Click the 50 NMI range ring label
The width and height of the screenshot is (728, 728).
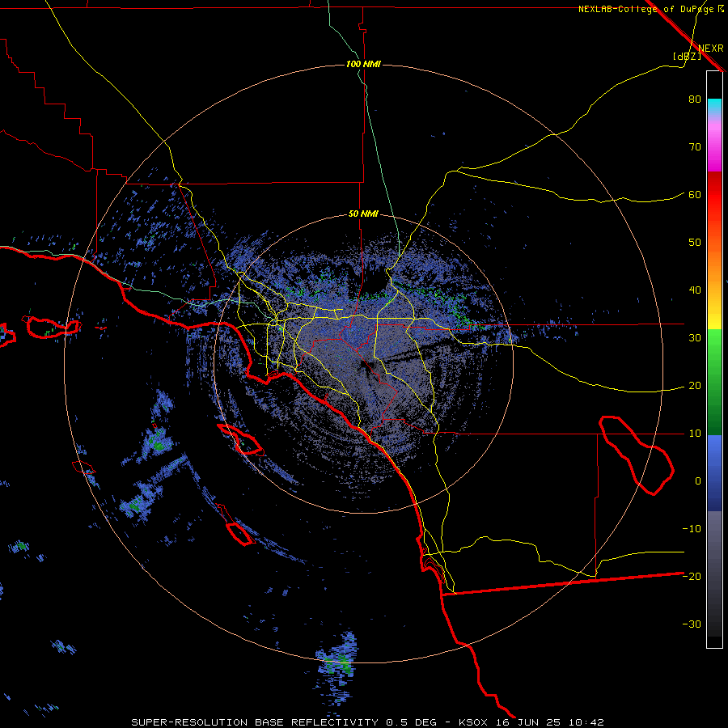coord(363,214)
